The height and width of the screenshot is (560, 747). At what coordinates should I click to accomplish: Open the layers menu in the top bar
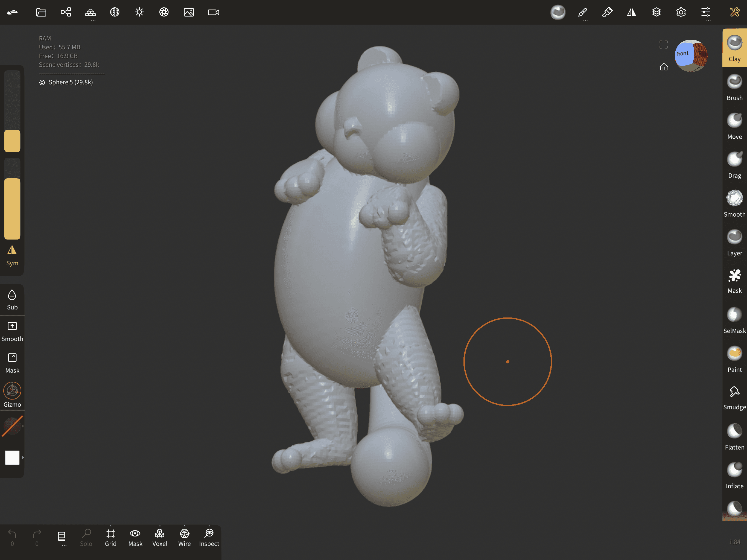(x=656, y=13)
